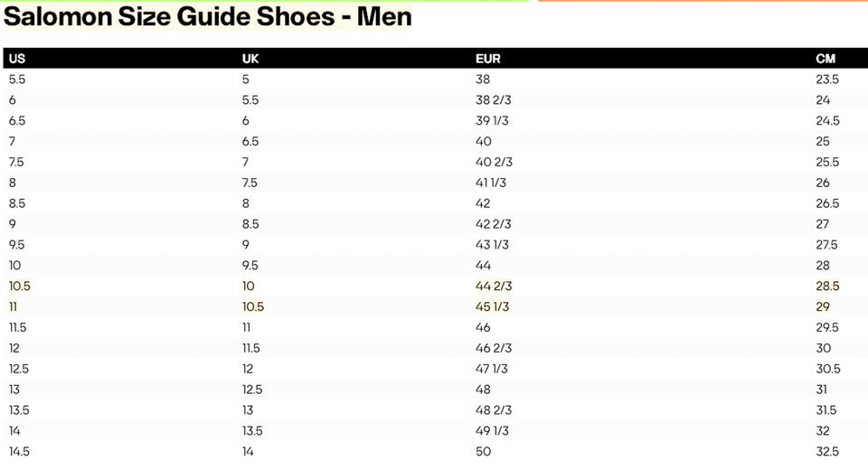Select the US 5.5 cell

pos(17,79)
